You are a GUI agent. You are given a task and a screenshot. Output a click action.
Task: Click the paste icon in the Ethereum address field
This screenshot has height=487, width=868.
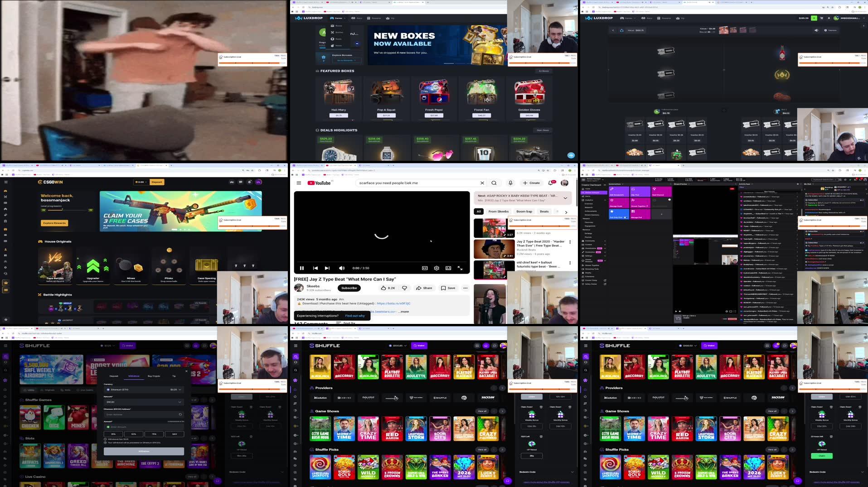click(x=180, y=414)
